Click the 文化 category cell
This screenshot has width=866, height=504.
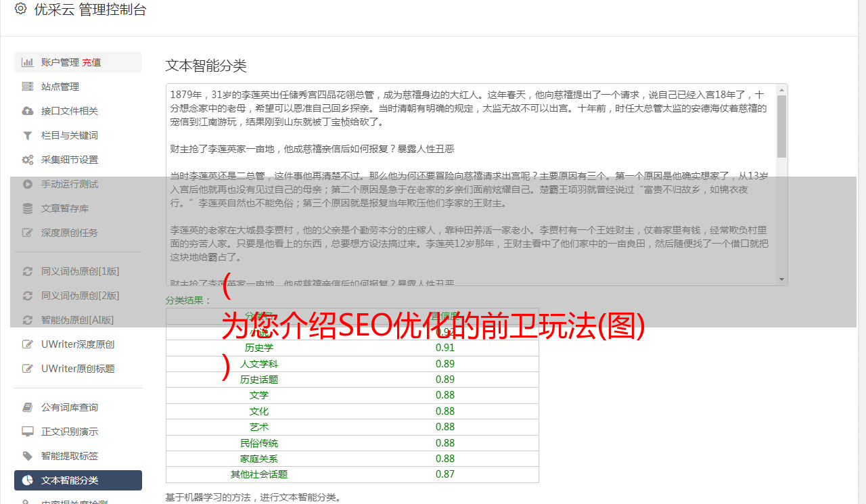pyautogui.click(x=259, y=411)
